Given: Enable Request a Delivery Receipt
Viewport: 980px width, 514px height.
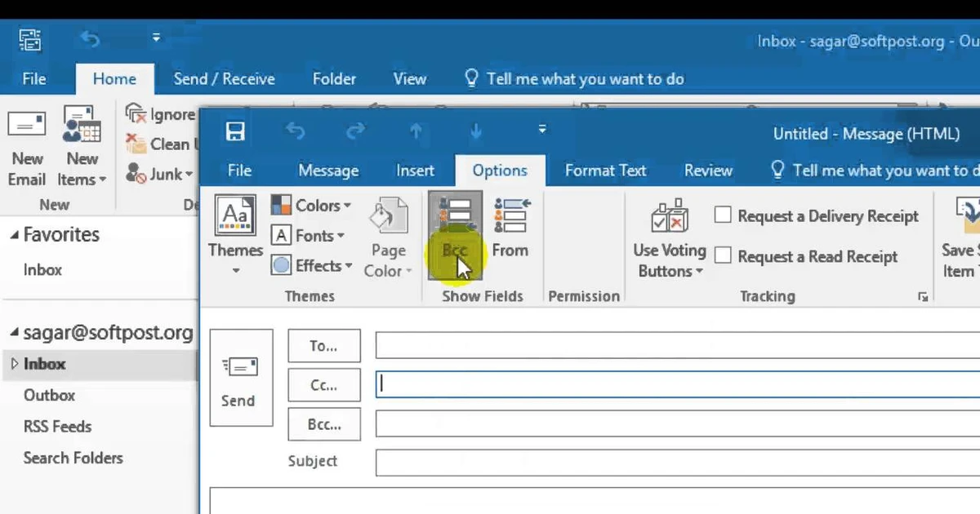Looking at the screenshot, I should (723, 215).
